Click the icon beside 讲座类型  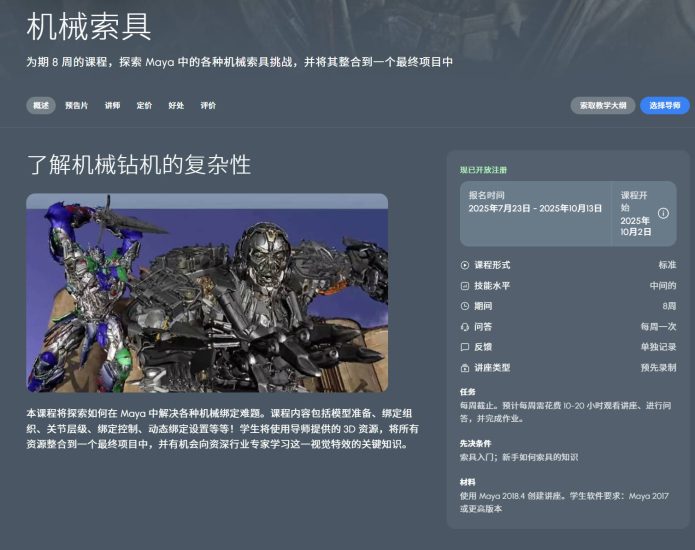(465, 368)
